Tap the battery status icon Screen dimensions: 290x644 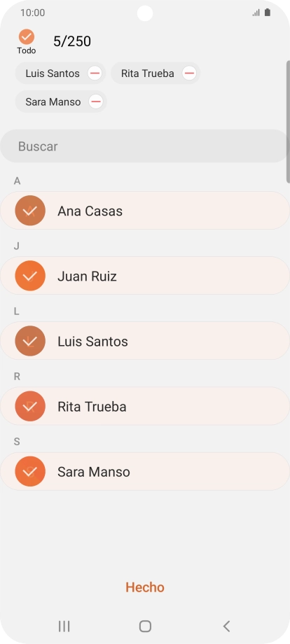[268, 13]
